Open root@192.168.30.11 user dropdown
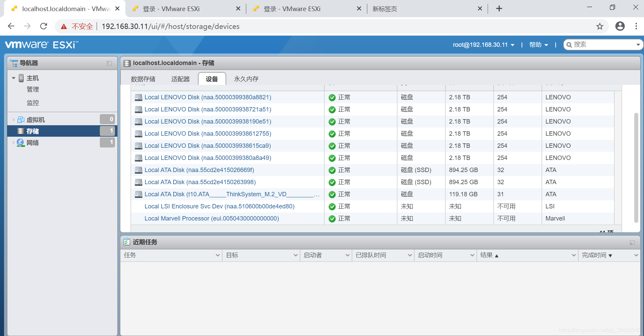Screen dimensions: 644x336 point(484,45)
